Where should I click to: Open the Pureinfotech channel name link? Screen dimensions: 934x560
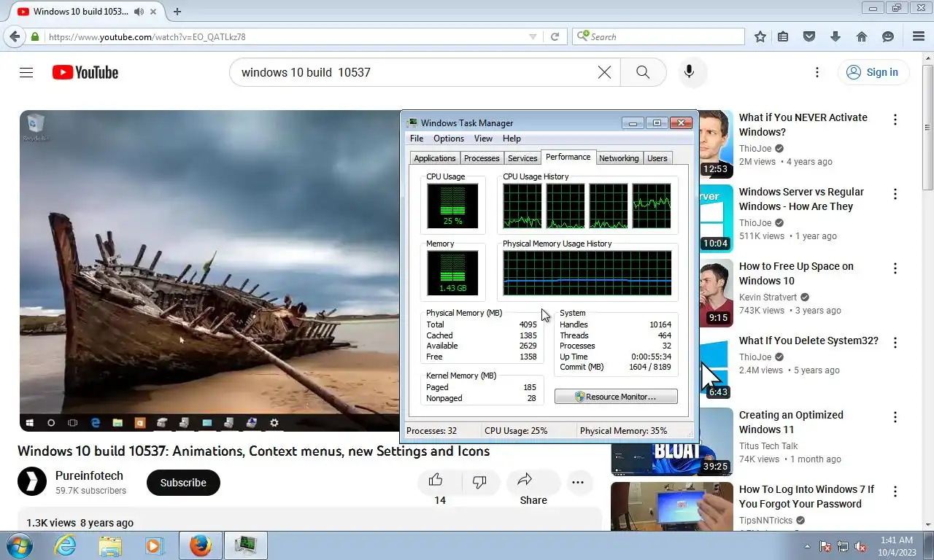[x=89, y=475]
